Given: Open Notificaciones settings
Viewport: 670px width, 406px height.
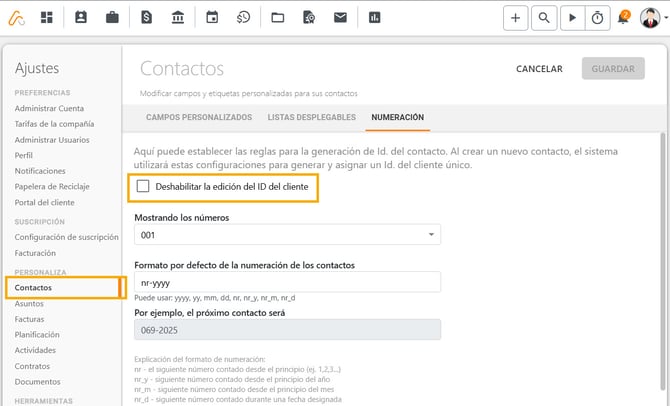Looking at the screenshot, I should click(40, 171).
